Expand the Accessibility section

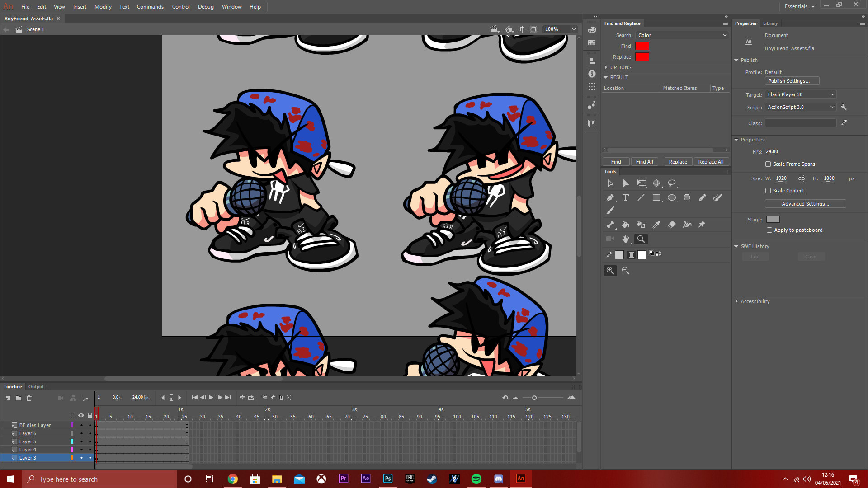736,301
